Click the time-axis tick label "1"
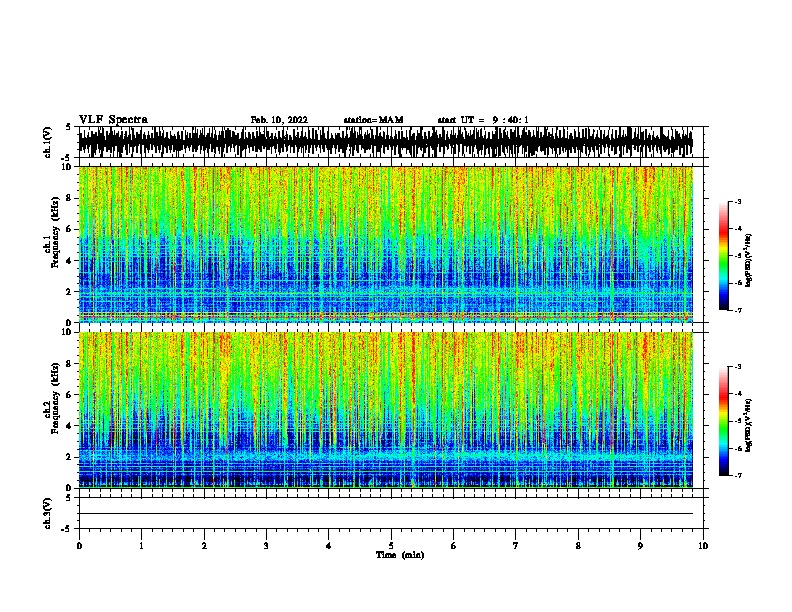The width and height of the screenshot is (792, 612). (x=141, y=545)
